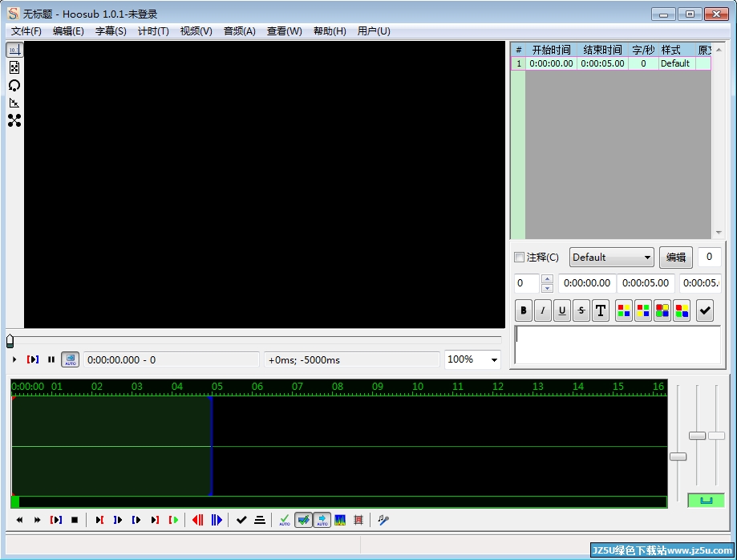Click the rightmost vertical audio slider handle
Image resolution: width=737 pixels, height=560 pixels.
pyautogui.click(x=716, y=436)
